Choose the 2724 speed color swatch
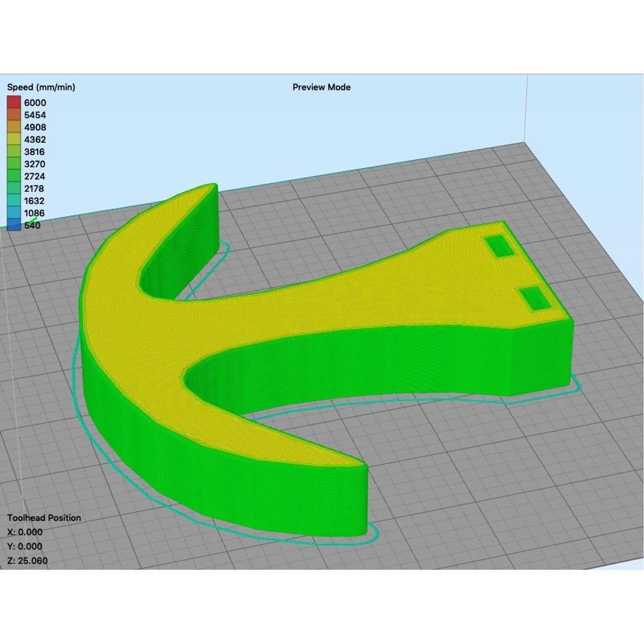Viewport: 644px width, 644px height. click(x=14, y=176)
